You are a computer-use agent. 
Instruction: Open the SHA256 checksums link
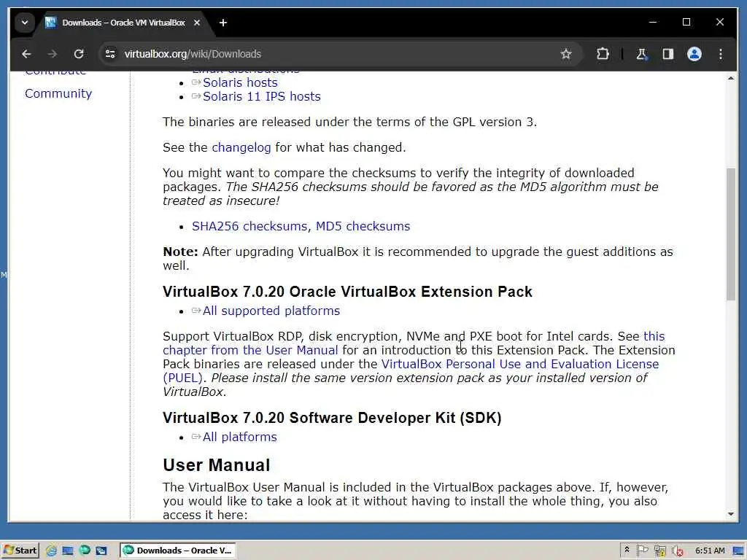pos(249,226)
